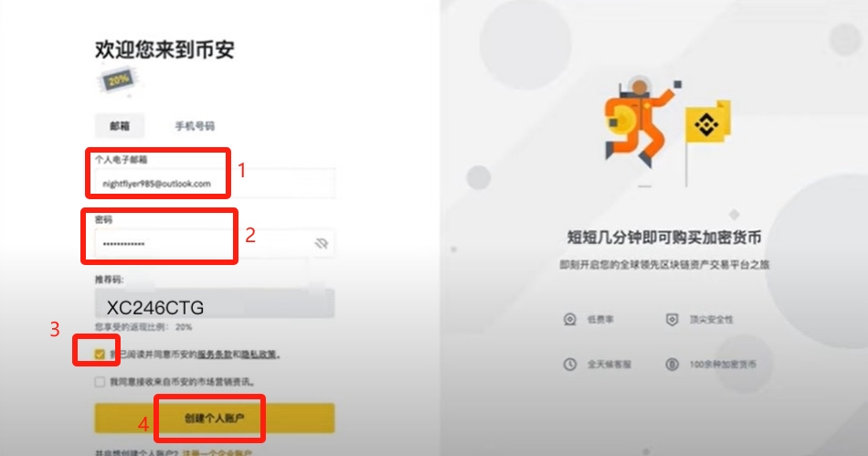Select the 邮箱 email tab
The image size is (868, 456).
pos(120,126)
